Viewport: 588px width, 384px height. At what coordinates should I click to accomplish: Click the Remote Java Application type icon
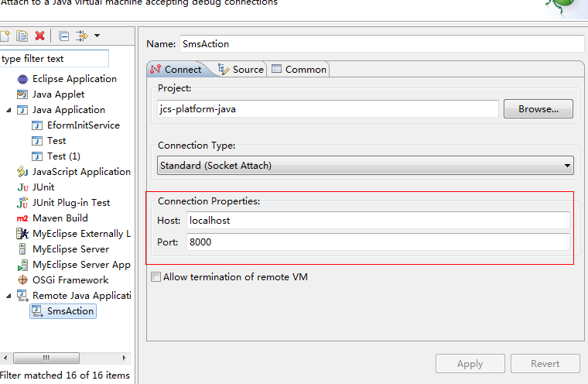tap(22, 296)
